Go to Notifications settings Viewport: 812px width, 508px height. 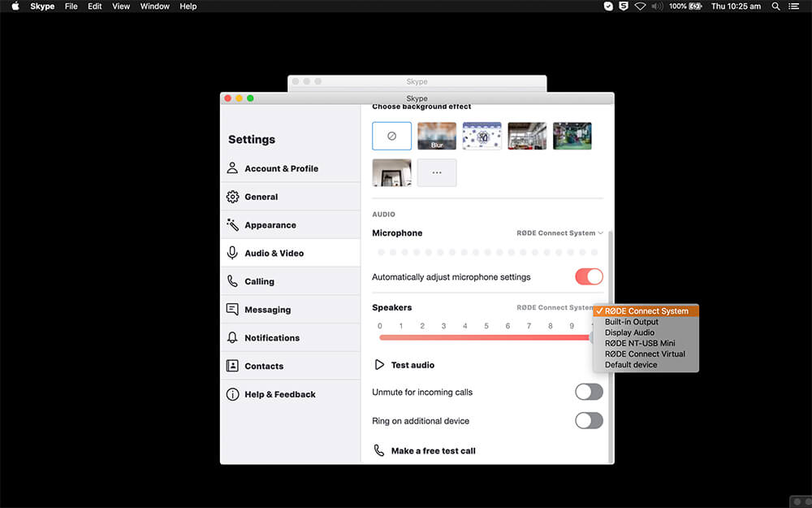tap(291, 337)
